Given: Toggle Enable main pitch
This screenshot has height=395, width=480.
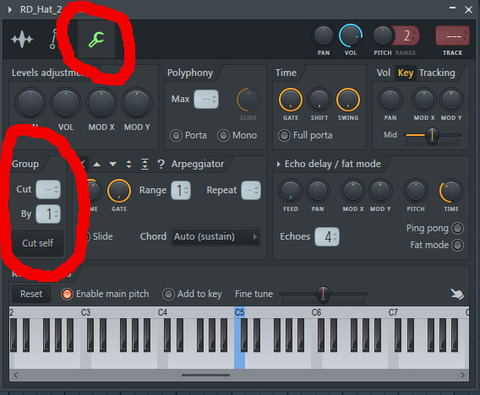Looking at the screenshot, I should pyautogui.click(x=67, y=294).
